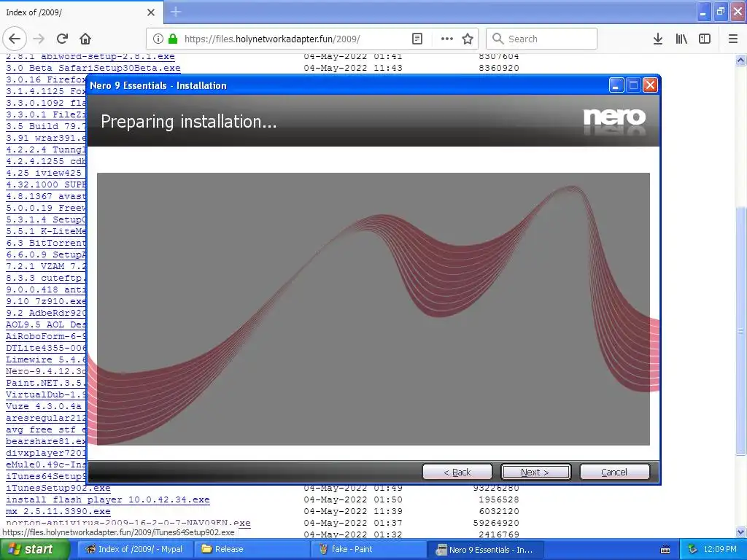747x560 pixels.
Task: Toggle reader view icon
Action: [417, 39]
